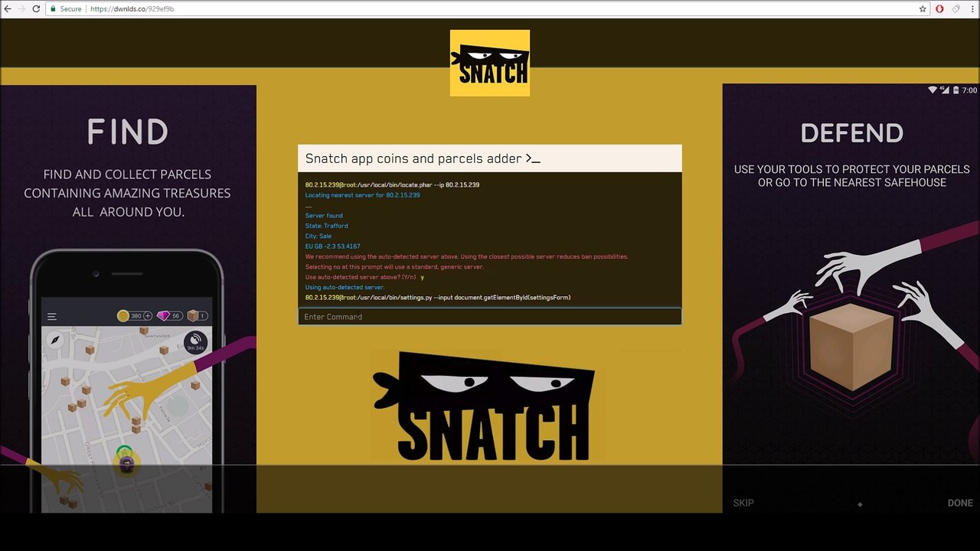Screen dimensions: 980x551
Task: Tap the radar timer showing 9m 34s
Action: tap(195, 342)
